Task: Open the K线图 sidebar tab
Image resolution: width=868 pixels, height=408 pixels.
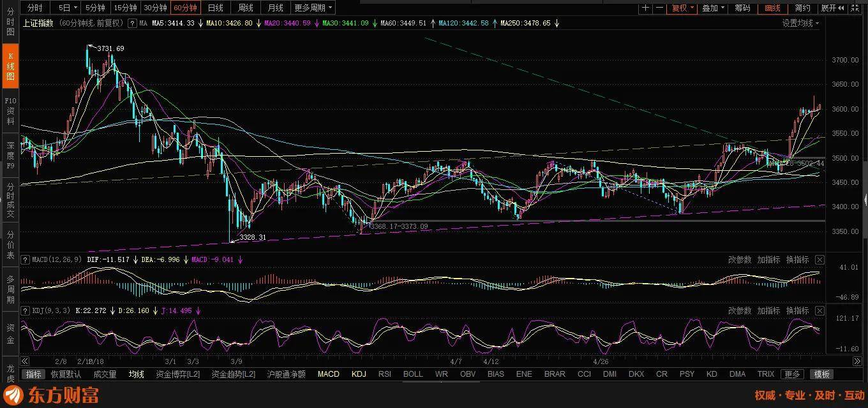Action: (x=10, y=66)
